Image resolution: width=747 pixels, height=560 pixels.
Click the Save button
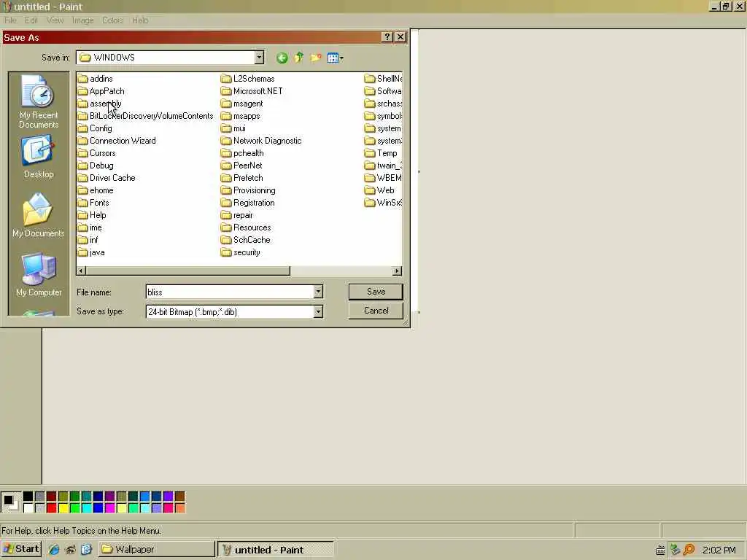(376, 292)
